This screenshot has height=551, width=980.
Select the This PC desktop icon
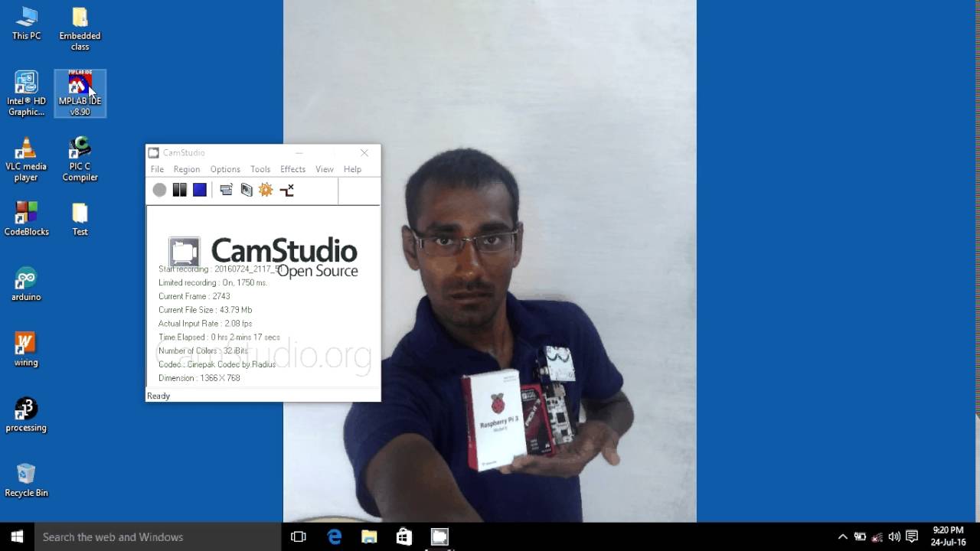click(x=26, y=23)
